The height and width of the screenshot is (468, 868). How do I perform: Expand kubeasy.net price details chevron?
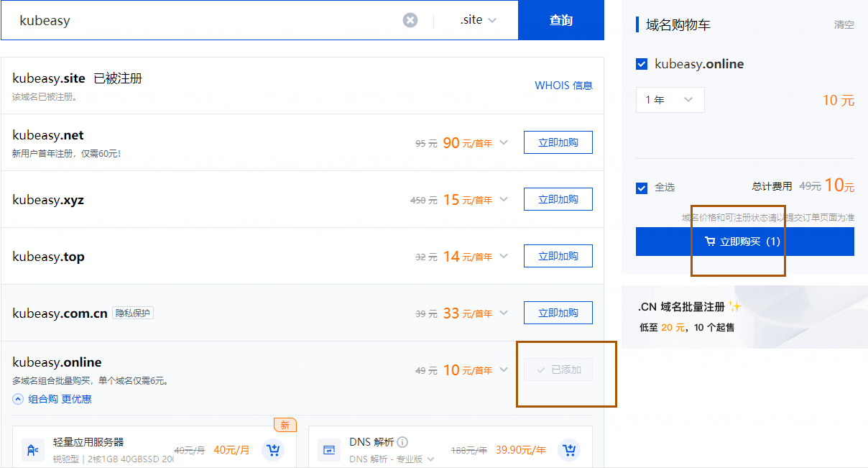504,142
